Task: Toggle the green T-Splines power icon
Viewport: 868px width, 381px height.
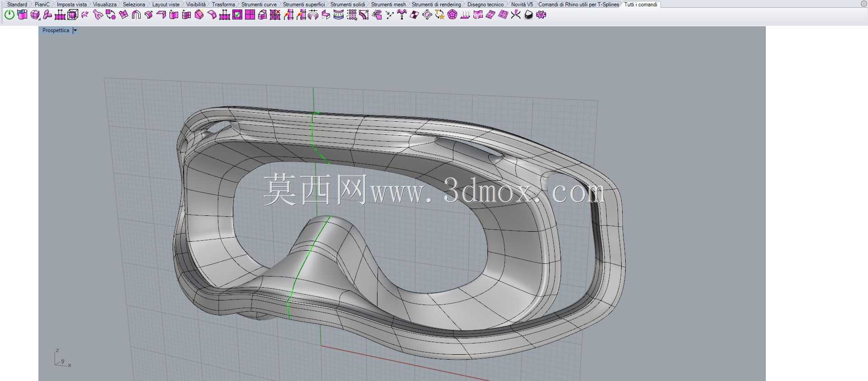Action: (x=9, y=15)
